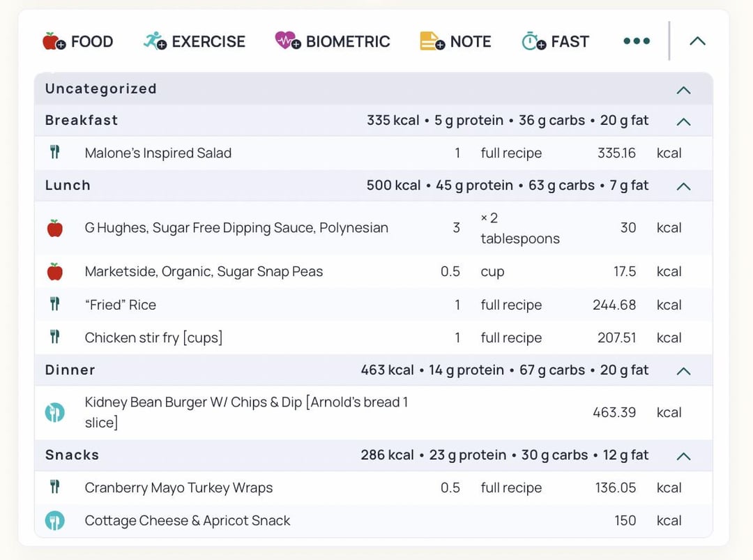Open the Cranberry Mayo Turkey Wraps entry
The height and width of the screenshot is (560, 753).
coord(374,487)
